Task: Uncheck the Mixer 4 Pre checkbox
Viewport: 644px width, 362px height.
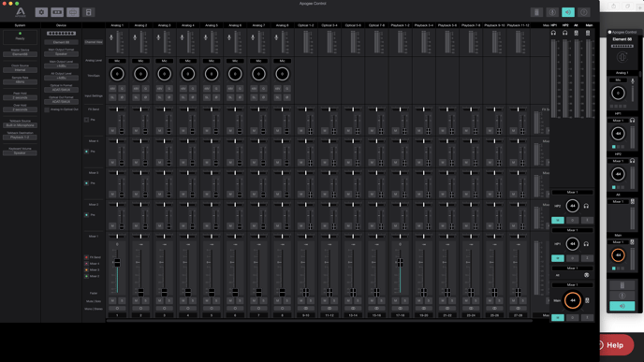Action: click(x=86, y=152)
